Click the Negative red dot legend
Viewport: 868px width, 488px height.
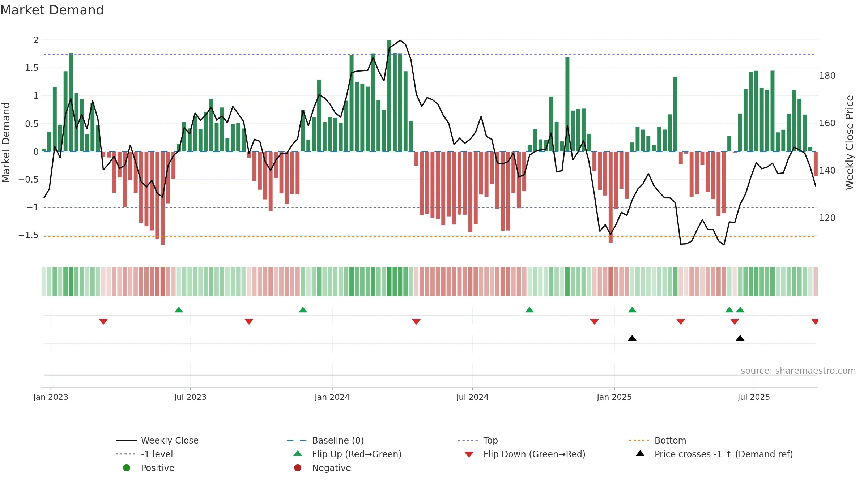tap(298, 468)
